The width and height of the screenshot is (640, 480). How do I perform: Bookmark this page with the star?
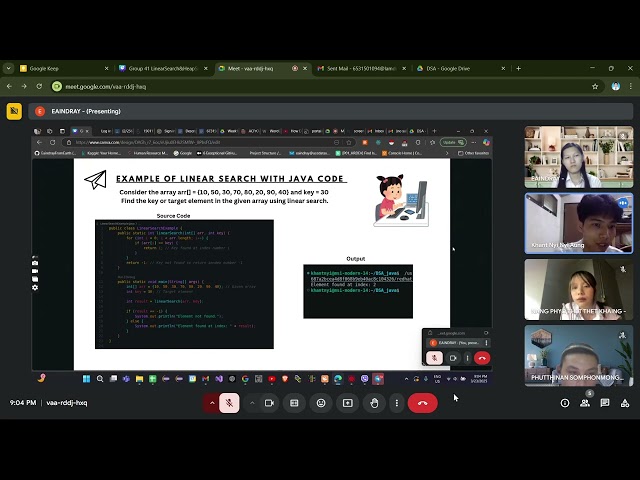pyautogui.click(x=595, y=87)
